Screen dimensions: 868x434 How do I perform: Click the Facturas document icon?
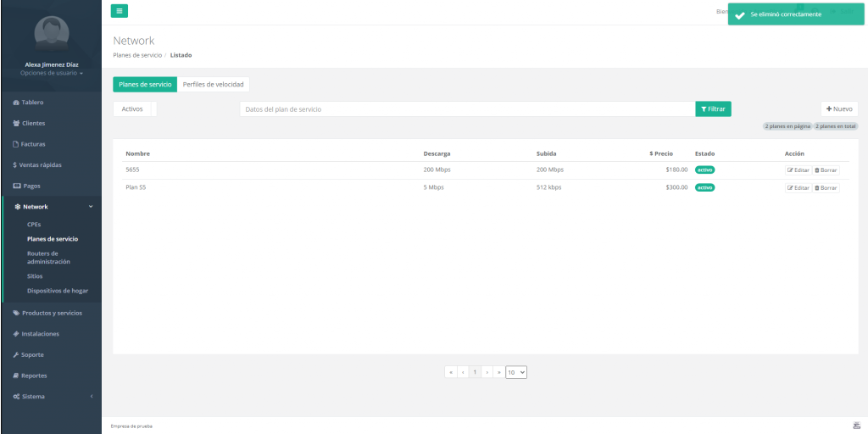(15, 144)
